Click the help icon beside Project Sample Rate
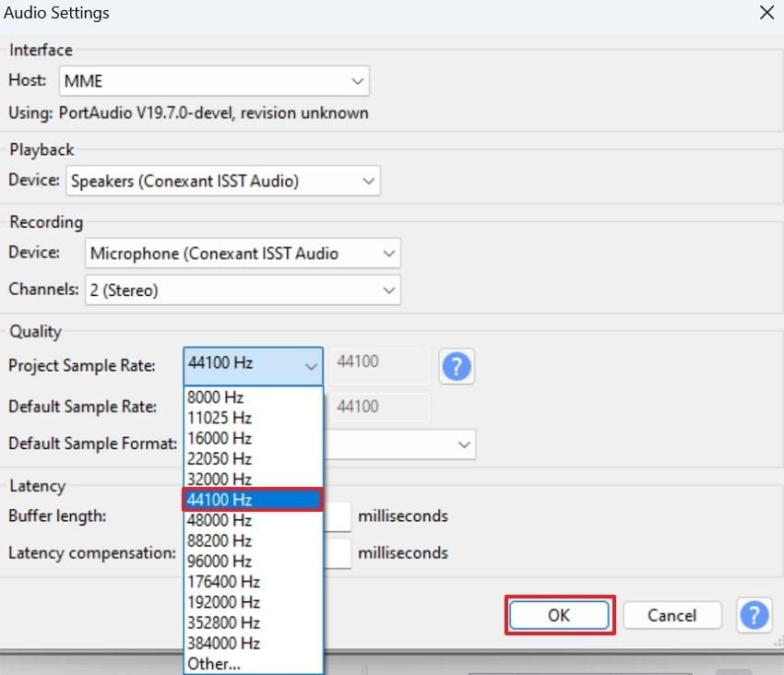 point(456,366)
